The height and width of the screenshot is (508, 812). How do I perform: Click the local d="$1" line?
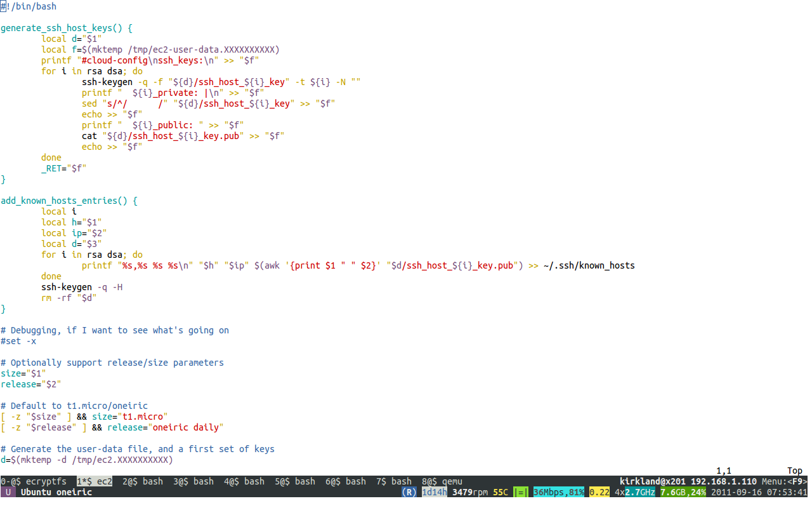coord(72,39)
